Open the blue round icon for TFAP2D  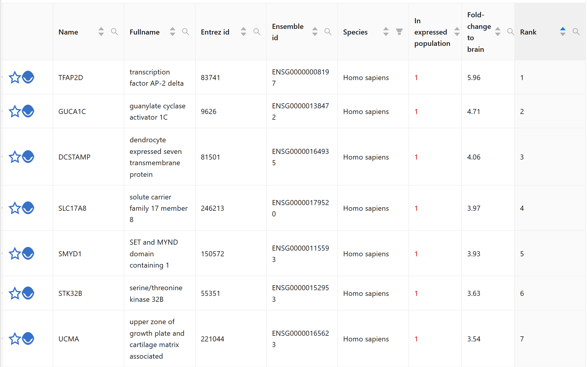pyautogui.click(x=28, y=77)
